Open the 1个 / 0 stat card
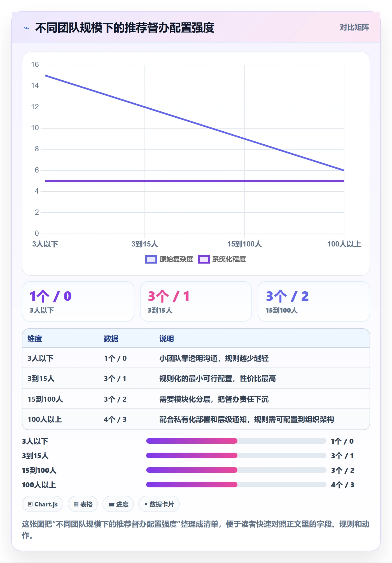Screen dimensions: 392x563 (x=78, y=301)
